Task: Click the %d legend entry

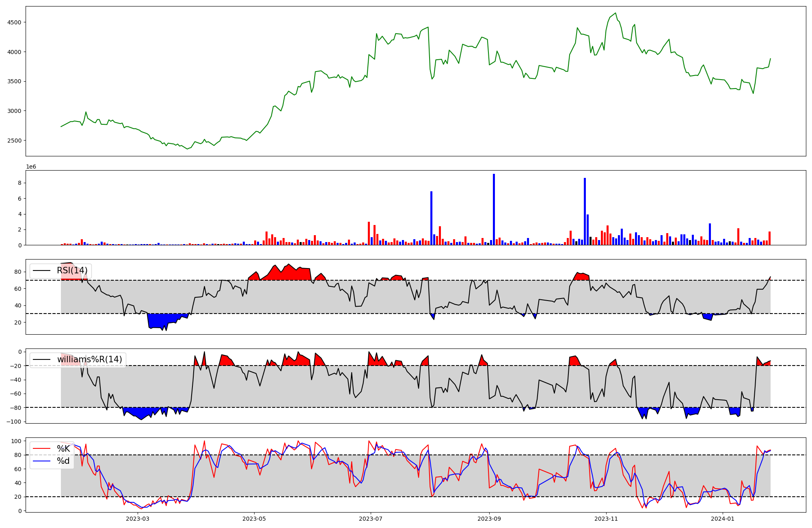Action: 63,461
